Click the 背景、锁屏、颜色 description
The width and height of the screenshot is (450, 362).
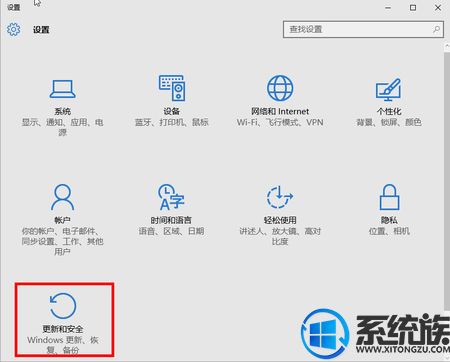pos(389,122)
